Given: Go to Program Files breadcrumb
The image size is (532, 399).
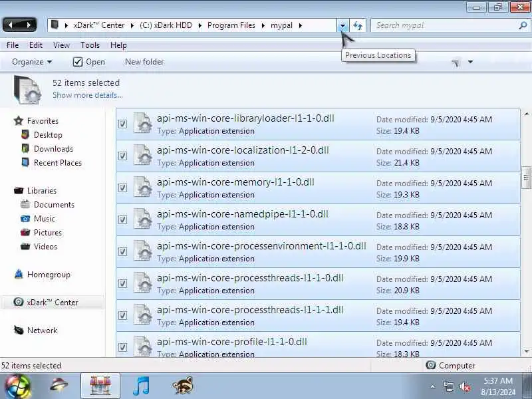Looking at the screenshot, I should [231, 25].
